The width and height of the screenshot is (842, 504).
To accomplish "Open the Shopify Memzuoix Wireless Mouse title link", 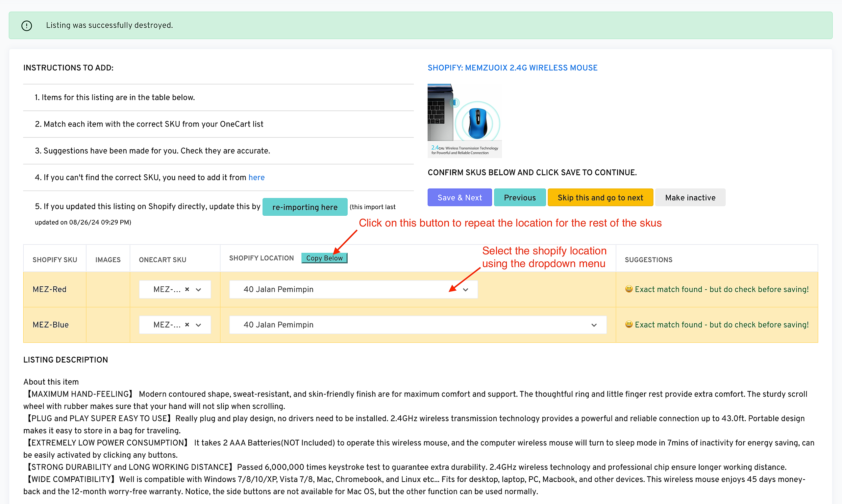I will click(512, 68).
